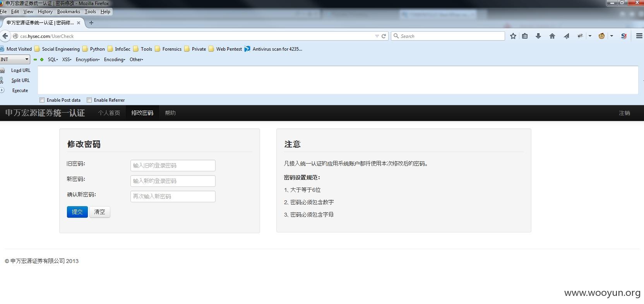Enable Referrer checkbox
This screenshot has height=304, width=644.
(89, 100)
